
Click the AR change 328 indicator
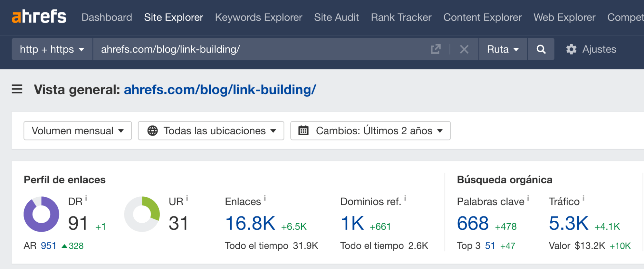pos(72,246)
